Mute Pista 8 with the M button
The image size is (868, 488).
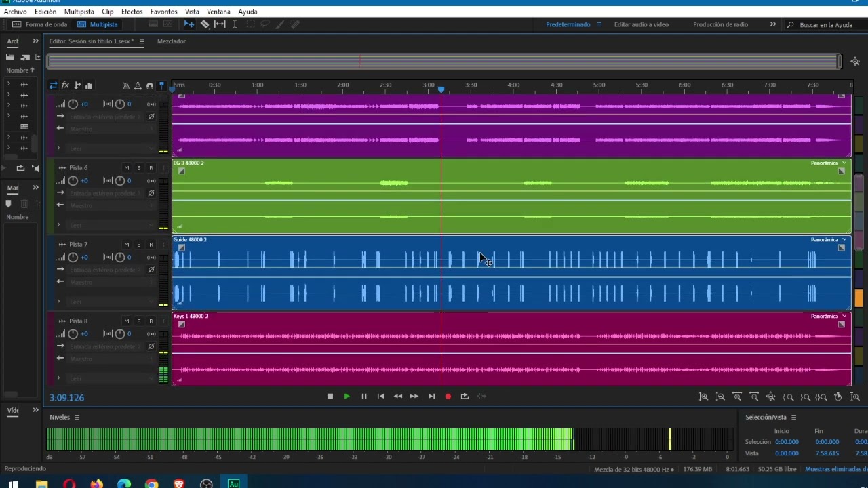127,321
